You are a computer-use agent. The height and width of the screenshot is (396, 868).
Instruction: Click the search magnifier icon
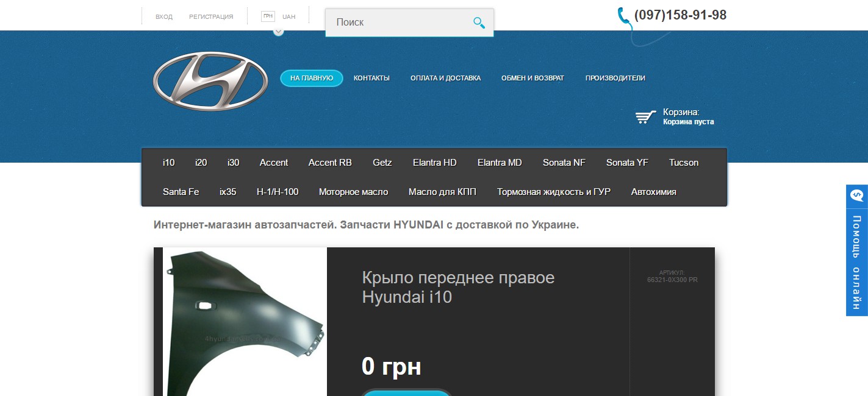point(479,23)
